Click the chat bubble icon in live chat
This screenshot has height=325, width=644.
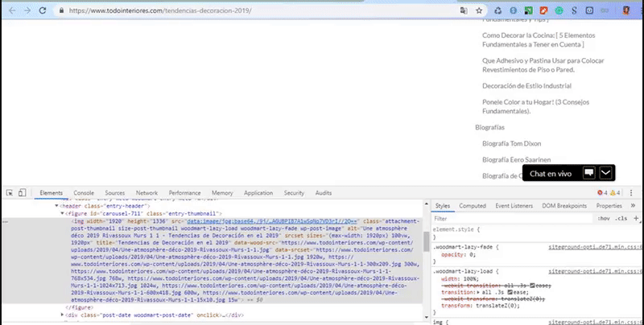click(589, 173)
